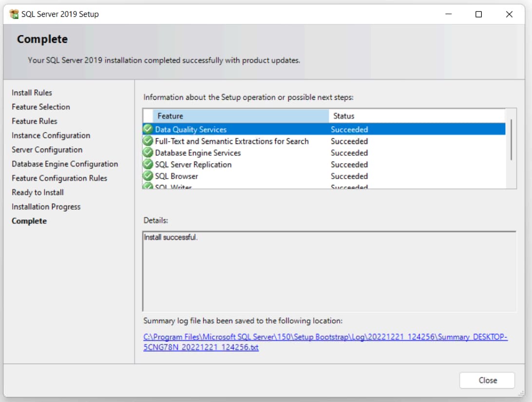Sort by the Feature column header
Screen dimensions: 532x402
coord(241,116)
